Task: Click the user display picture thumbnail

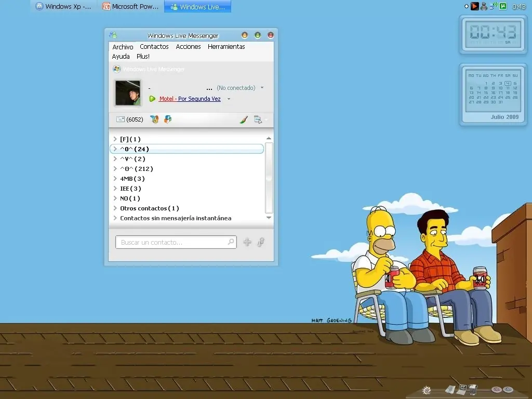Action: click(128, 93)
